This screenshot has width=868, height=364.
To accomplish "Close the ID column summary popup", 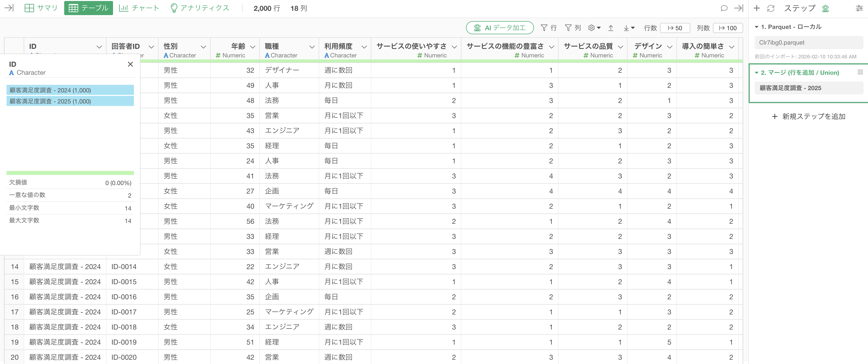I will click(x=130, y=64).
